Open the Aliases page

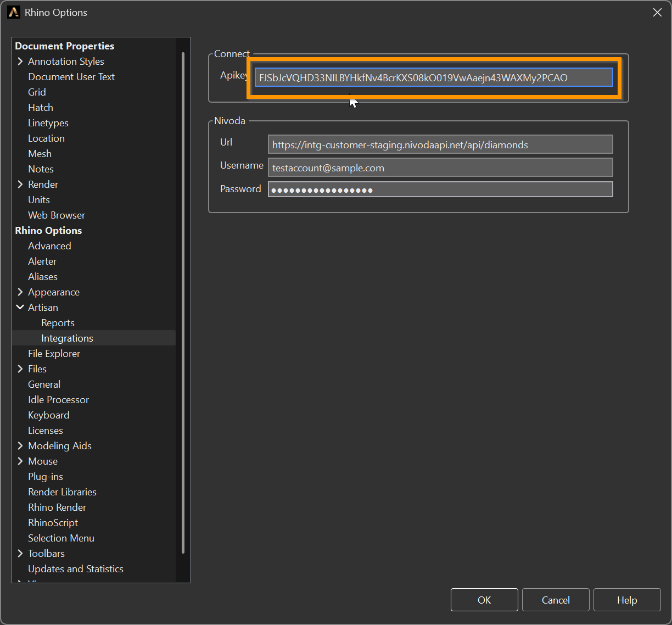tap(43, 277)
